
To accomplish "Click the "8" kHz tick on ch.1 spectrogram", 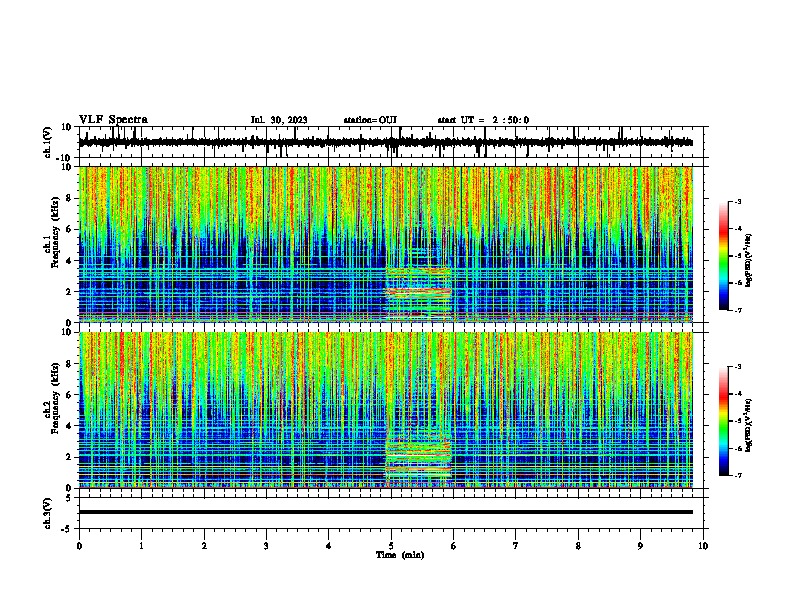I will [69, 198].
